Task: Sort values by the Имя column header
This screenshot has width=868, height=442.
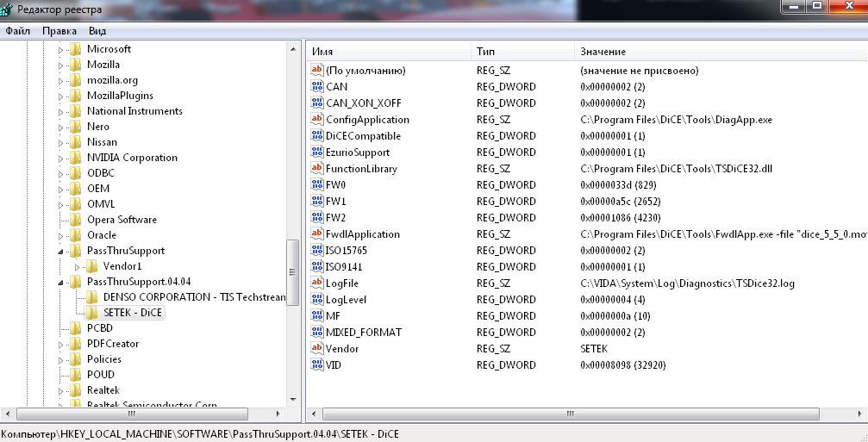Action: click(x=388, y=52)
